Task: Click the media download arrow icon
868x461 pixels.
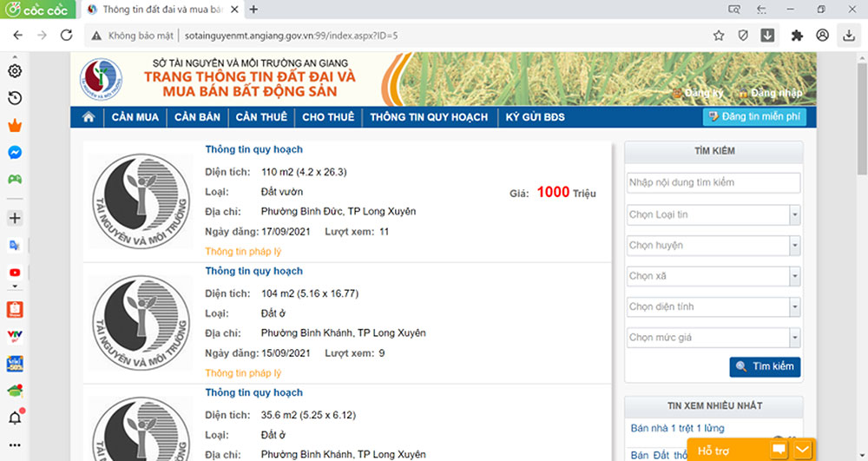Action: (768, 36)
